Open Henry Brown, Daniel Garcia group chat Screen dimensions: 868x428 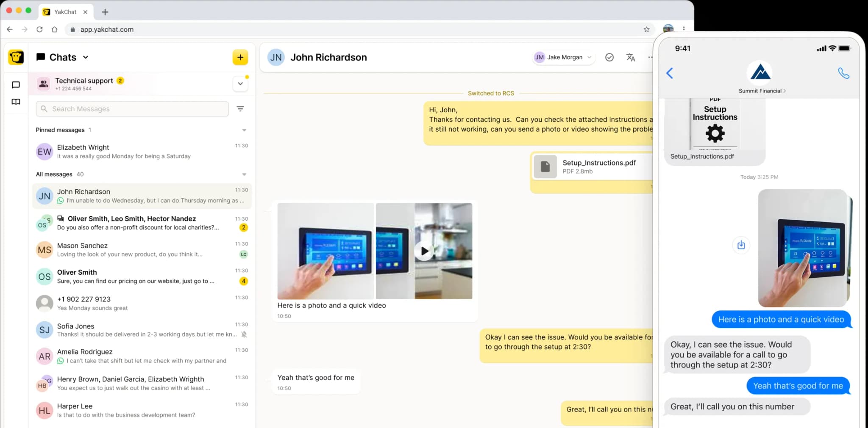pos(142,383)
